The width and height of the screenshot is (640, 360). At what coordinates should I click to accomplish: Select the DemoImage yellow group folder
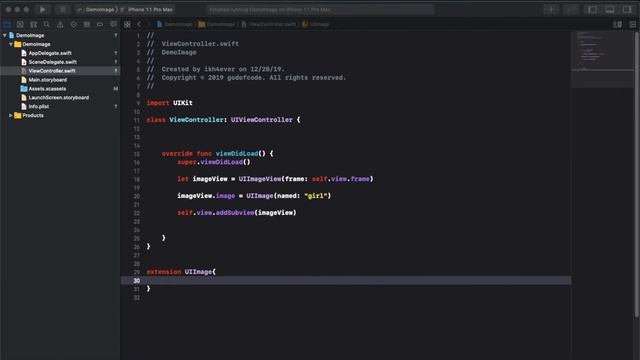coord(32,44)
